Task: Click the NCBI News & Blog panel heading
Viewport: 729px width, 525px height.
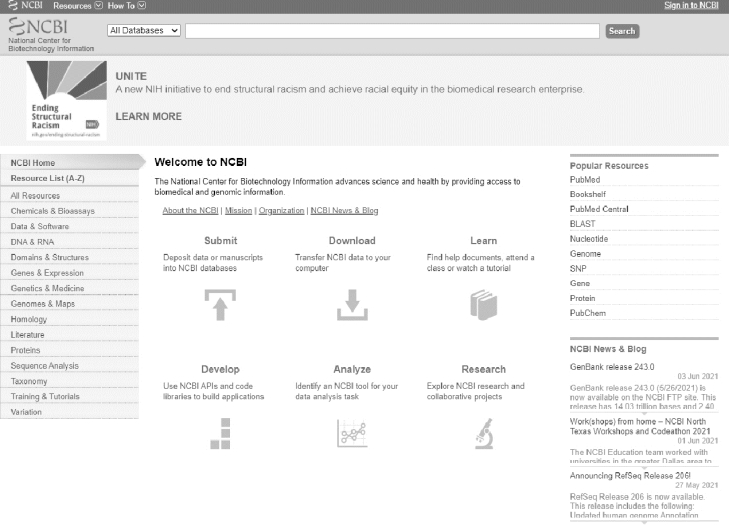Action: tap(608, 349)
